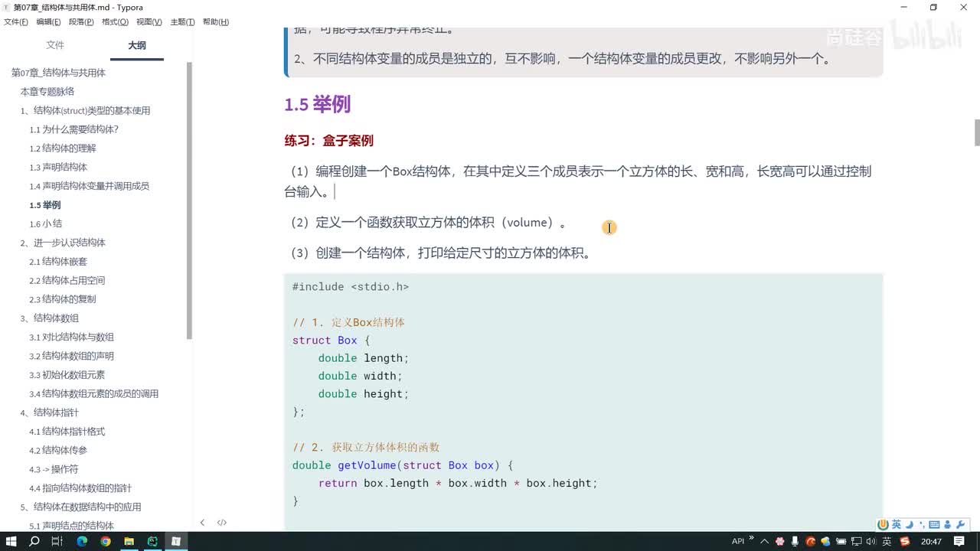
Task: Open the 主题(T) menu
Action: (x=182, y=21)
